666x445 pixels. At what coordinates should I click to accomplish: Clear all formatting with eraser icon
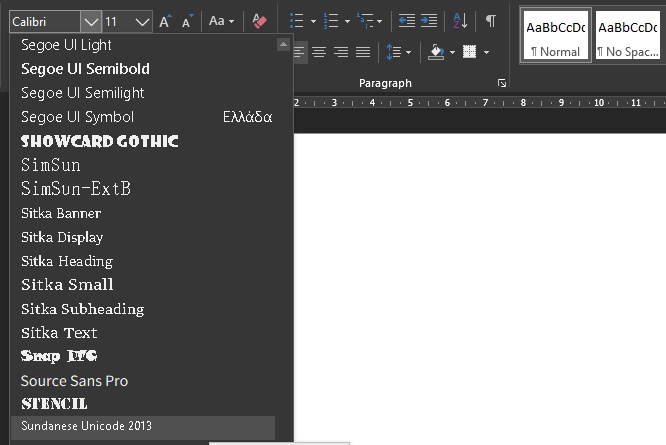click(x=260, y=21)
